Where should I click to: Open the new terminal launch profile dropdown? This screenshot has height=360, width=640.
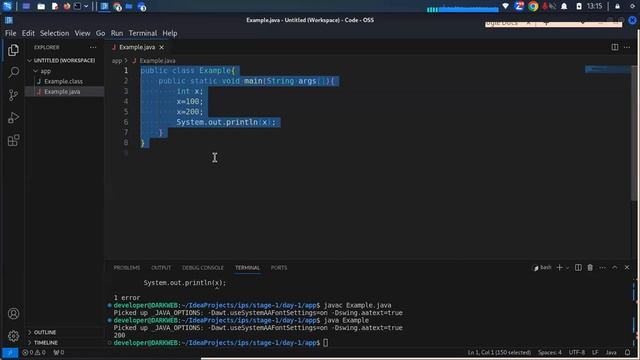567,268
